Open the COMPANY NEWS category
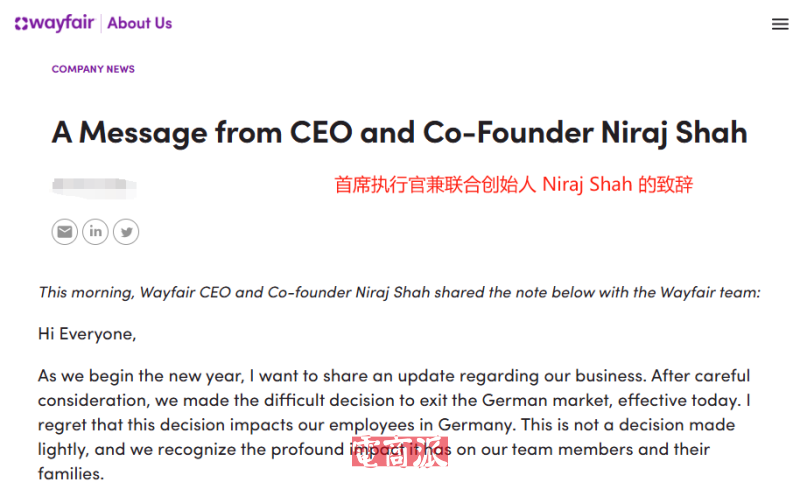The image size is (800, 489). tap(93, 69)
